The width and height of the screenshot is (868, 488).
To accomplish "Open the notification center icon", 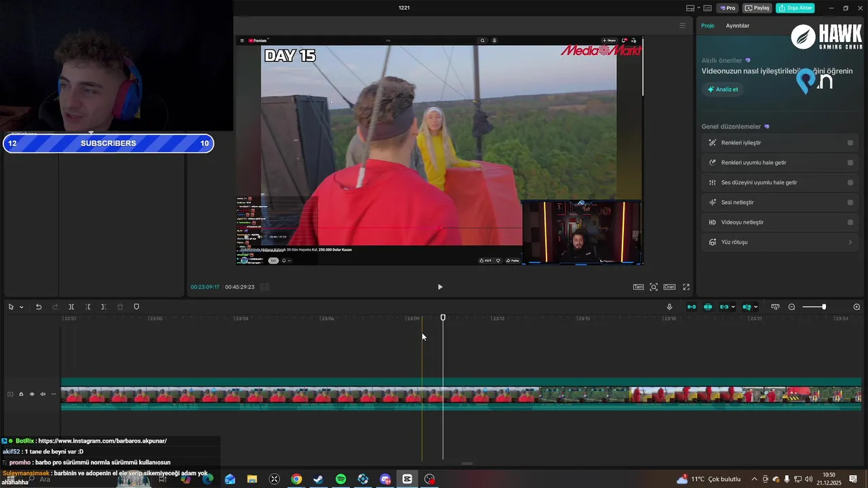I will (x=853, y=479).
